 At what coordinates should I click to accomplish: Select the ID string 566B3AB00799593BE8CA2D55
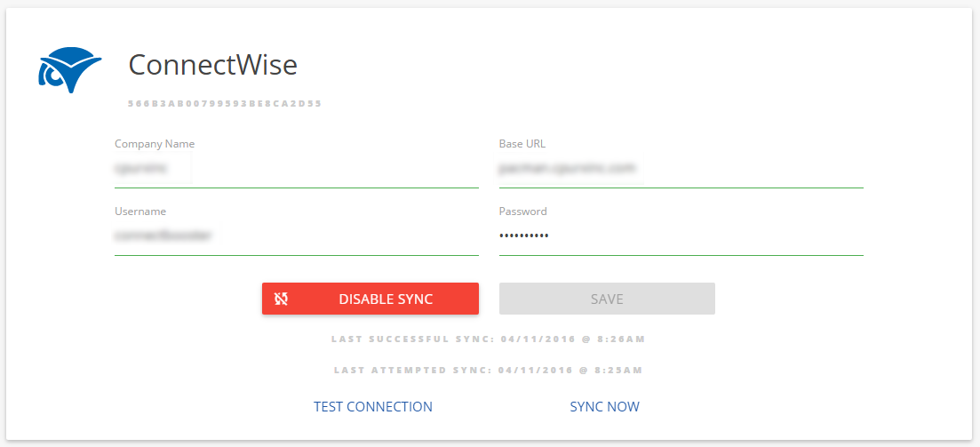click(225, 104)
